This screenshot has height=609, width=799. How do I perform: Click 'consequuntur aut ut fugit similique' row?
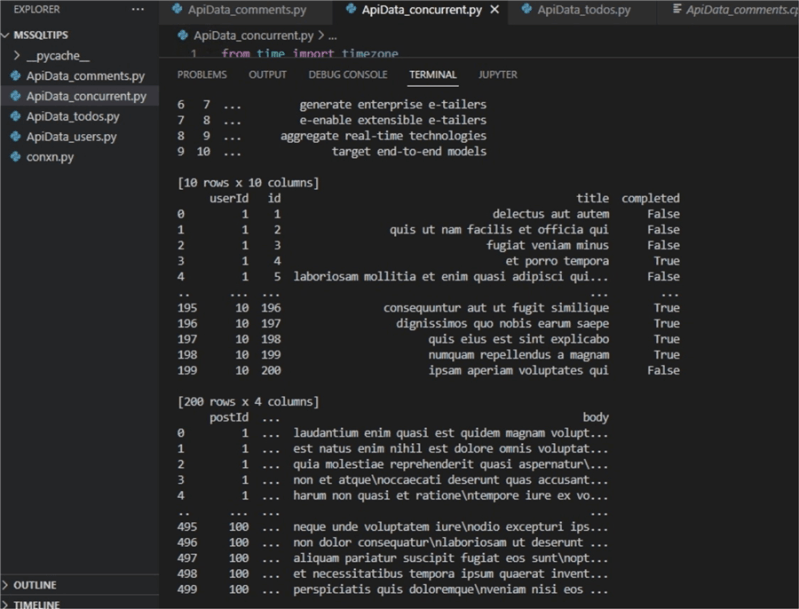496,308
